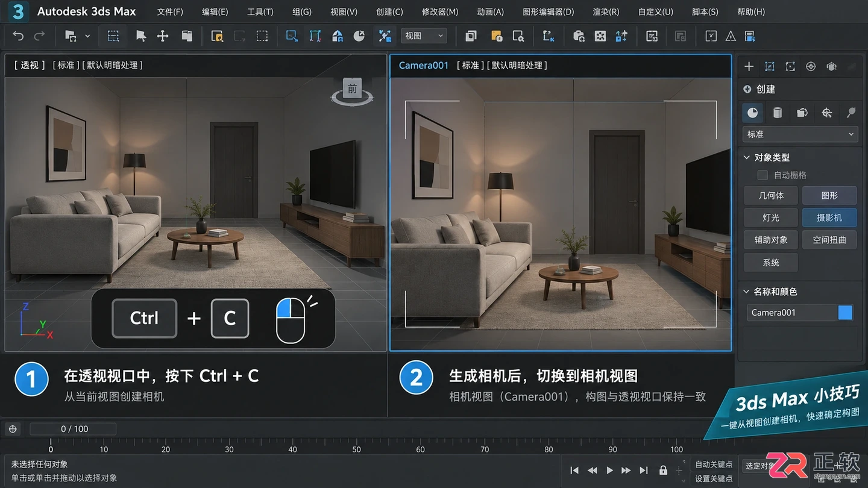Click the house-shaped placement tool icon
The image size is (868, 488).
[338, 36]
